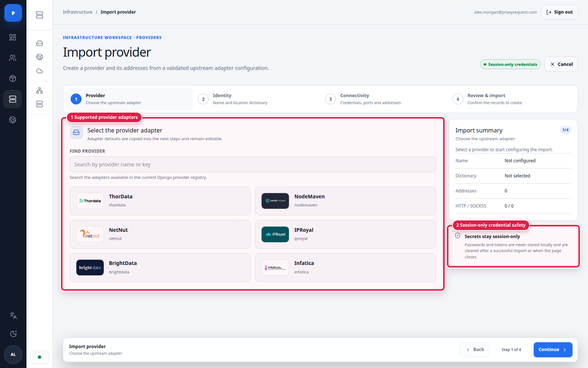Click the green status dot button
588x368 pixels.
[40, 357]
